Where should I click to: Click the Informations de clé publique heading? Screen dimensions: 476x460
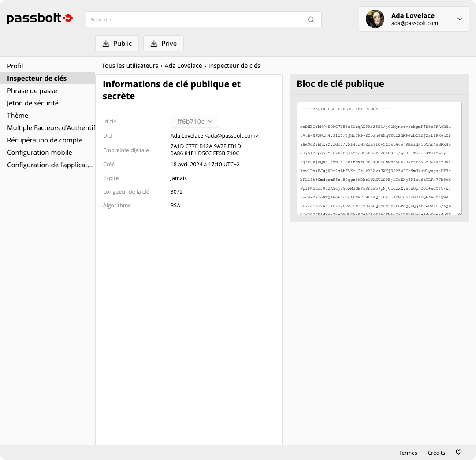click(x=171, y=90)
